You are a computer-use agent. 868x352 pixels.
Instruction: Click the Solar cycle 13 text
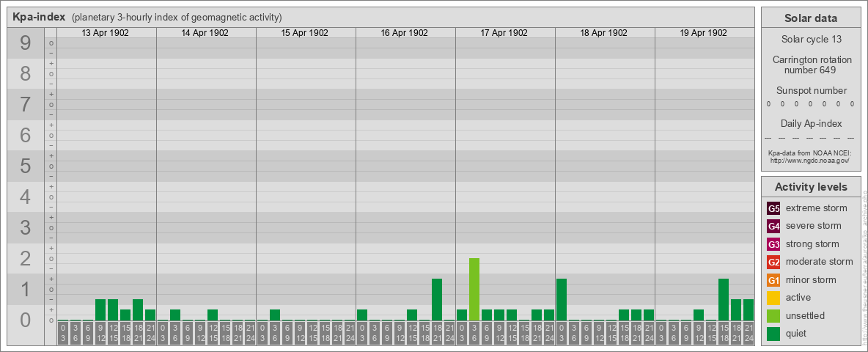(810, 40)
